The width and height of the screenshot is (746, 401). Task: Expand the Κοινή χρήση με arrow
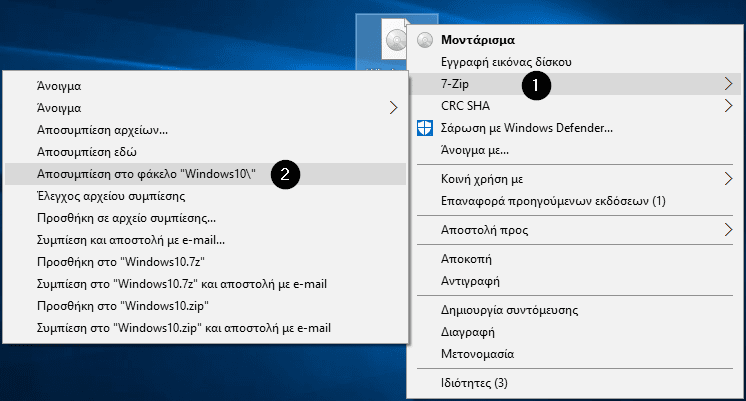(x=728, y=179)
